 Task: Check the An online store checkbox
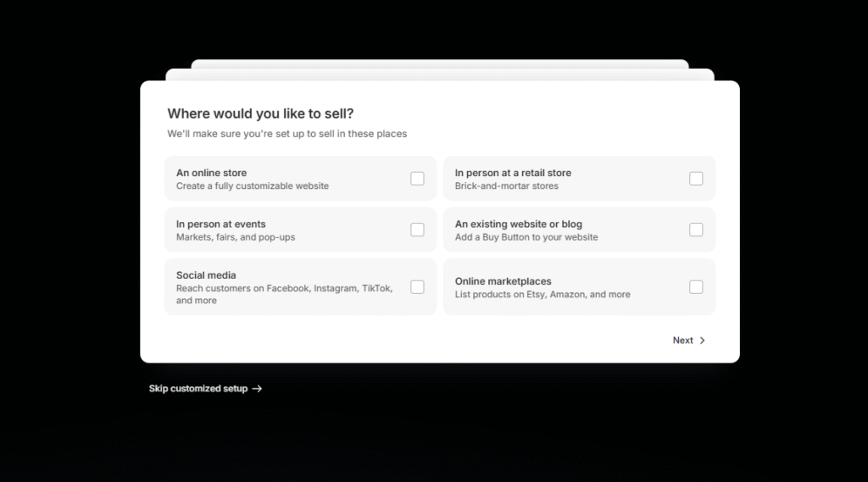click(417, 179)
